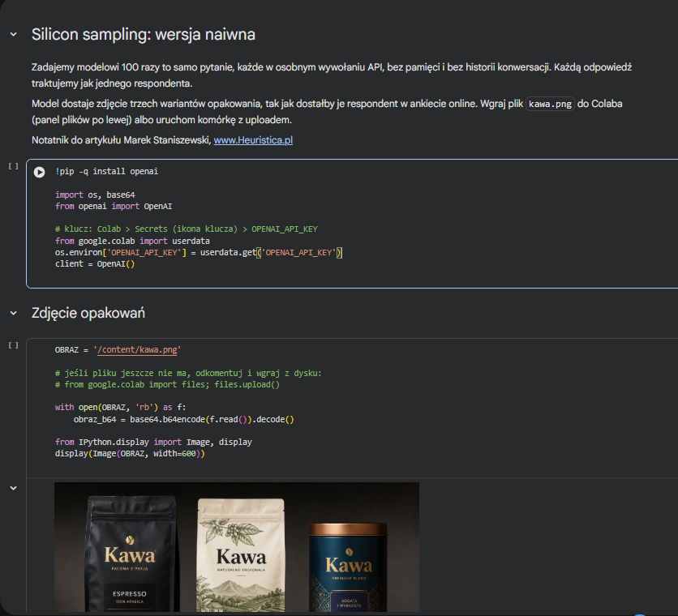
Task: Click the 'Zadajemy modelowi 100 razy' paragraph
Action: point(332,75)
